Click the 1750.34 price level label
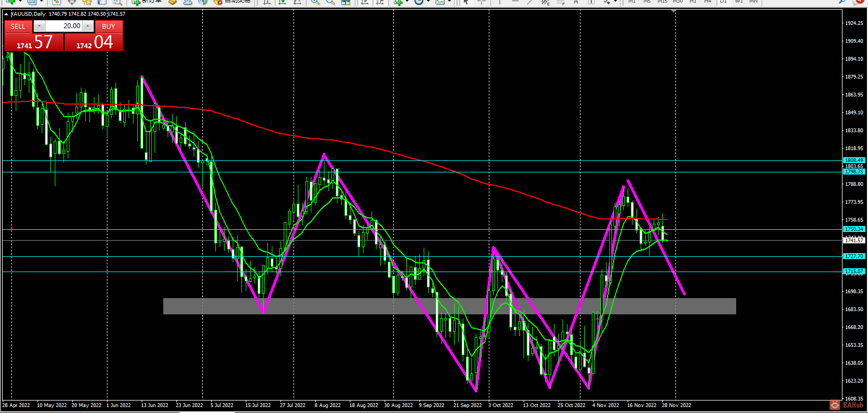Viewport: 868px width, 413px height. [x=854, y=229]
